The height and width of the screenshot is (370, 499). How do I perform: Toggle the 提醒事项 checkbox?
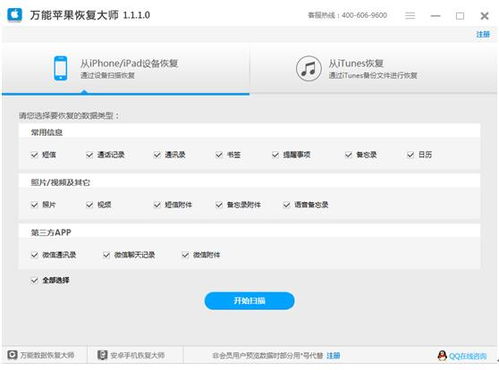(x=275, y=155)
